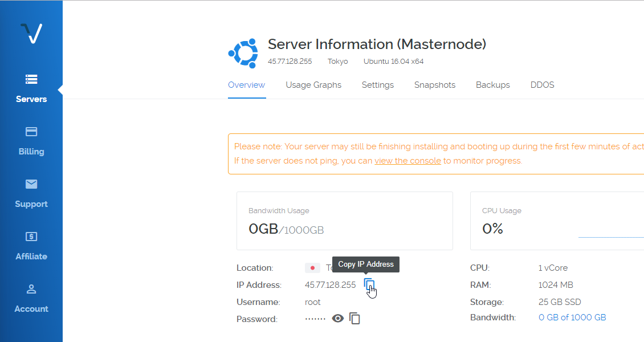Click the Bandwidth Usage card
The width and height of the screenshot is (644, 342).
coord(344,221)
